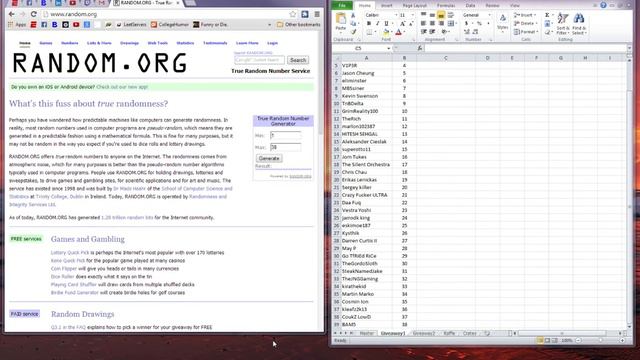Switch to the Formulas ribbon tab

[446, 6]
